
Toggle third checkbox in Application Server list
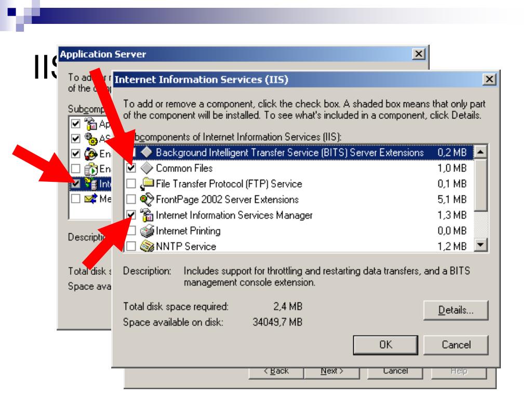[x=76, y=154]
